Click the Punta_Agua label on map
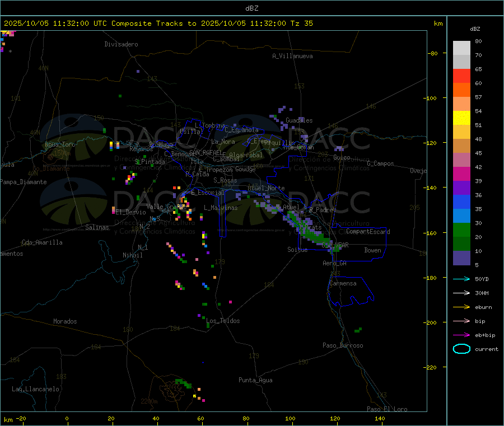The height and width of the screenshot is (426, 504). coord(255,380)
